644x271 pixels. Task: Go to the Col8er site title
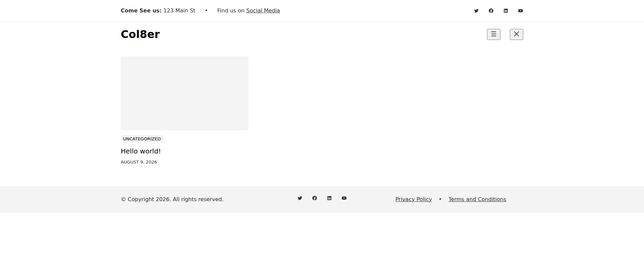pyautogui.click(x=140, y=34)
